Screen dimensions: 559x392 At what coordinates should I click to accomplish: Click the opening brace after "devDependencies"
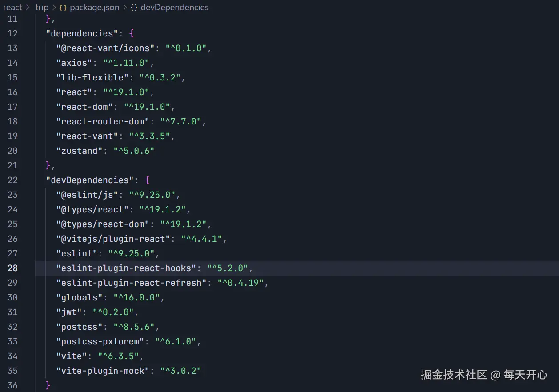pos(148,180)
